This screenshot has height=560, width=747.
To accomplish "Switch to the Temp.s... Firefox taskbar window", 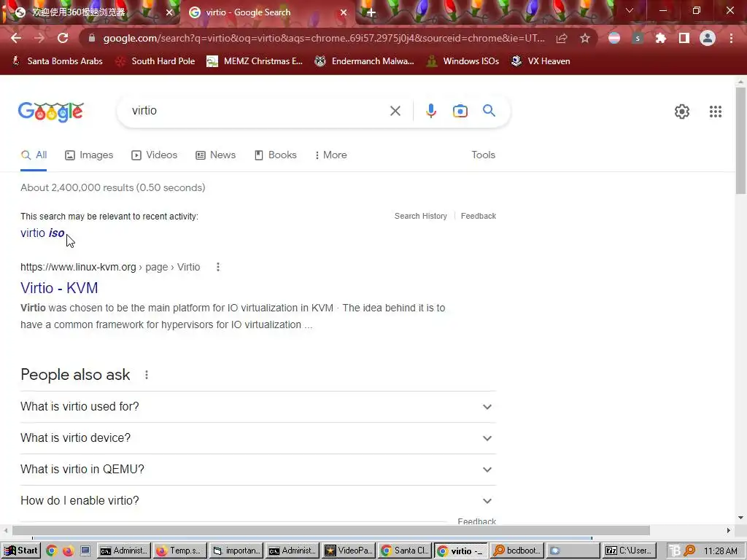I will click(180, 551).
